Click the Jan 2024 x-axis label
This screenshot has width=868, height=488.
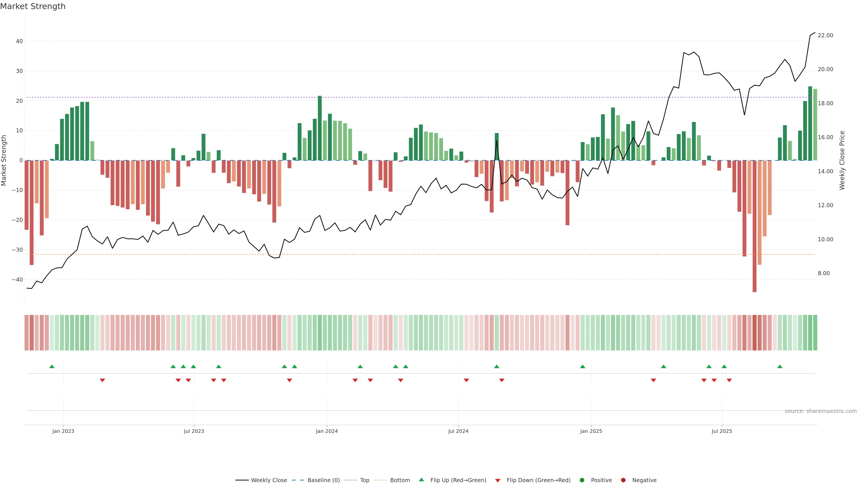(326, 431)
